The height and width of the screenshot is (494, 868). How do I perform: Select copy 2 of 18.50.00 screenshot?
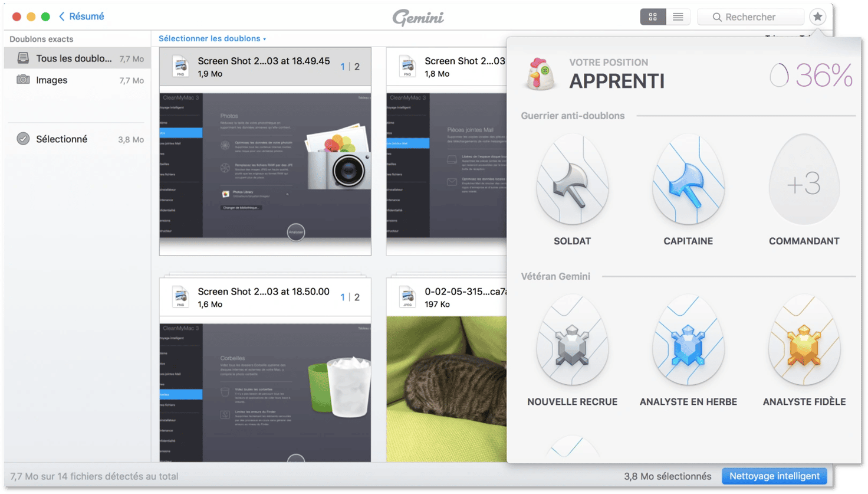point(357,297)
